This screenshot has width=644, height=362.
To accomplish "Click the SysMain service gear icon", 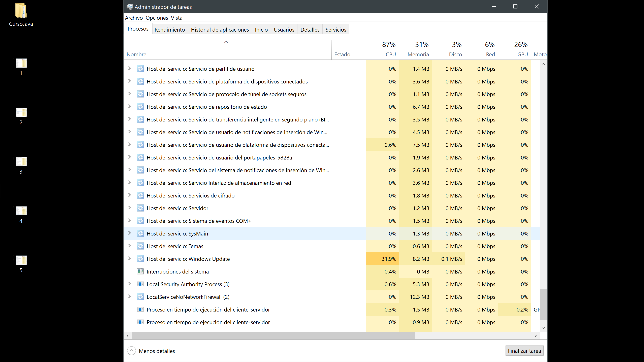I will (140, 233).
